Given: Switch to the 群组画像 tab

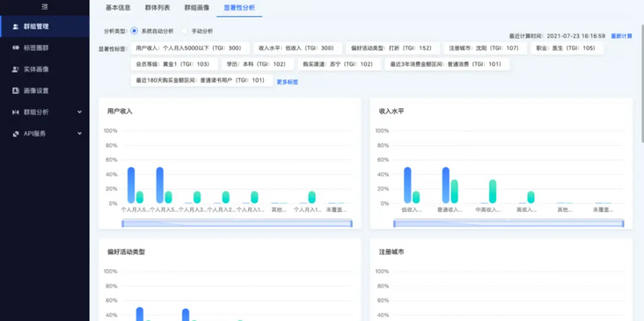Looking at the screenshot, I should (x=197, y=8).
